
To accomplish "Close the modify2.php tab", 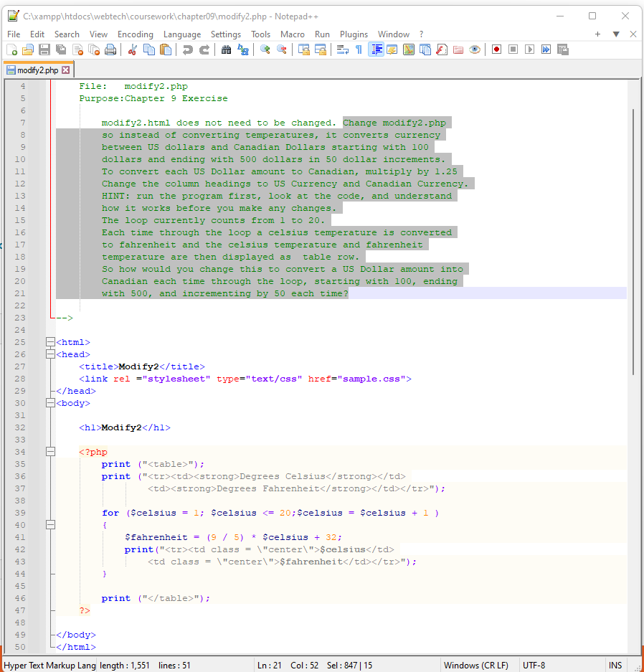I will 65,70.
